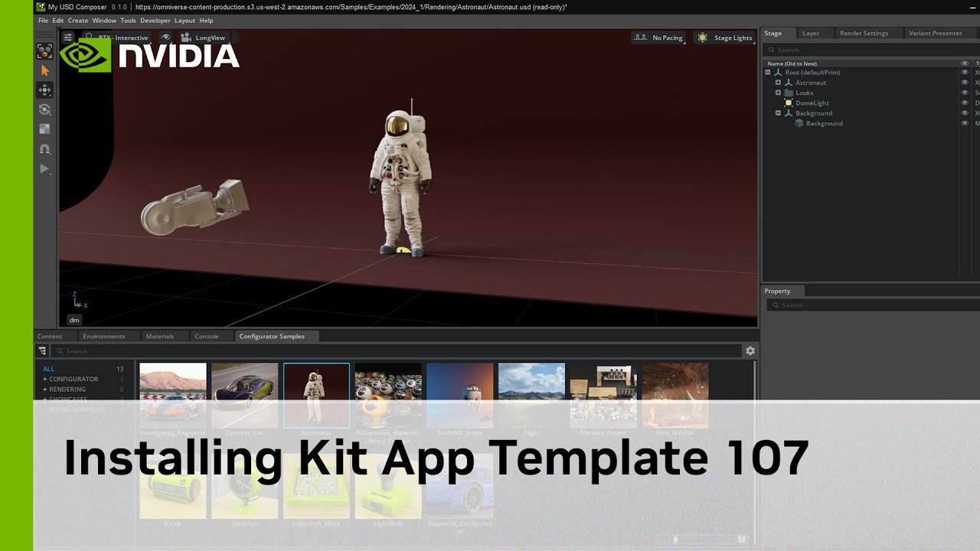Select the orange arrow Select tool
Image resolution: width=980 pixels, height=551 pixels.
click(44, 70)
